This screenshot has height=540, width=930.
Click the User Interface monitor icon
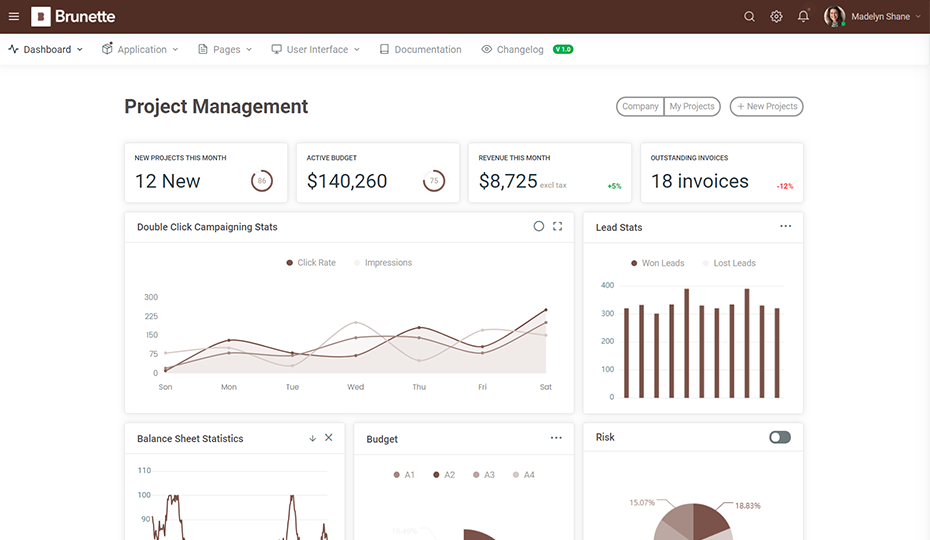pos(276,49)
